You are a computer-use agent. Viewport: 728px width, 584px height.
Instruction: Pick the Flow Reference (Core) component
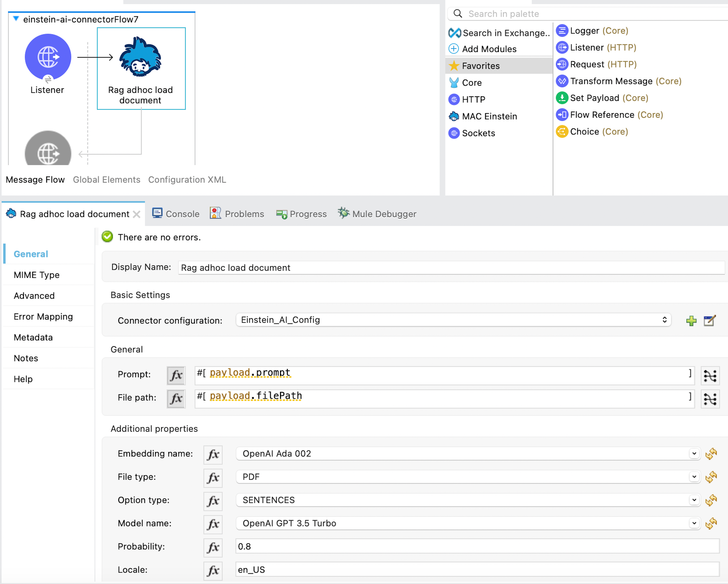(x=610, y=115)
